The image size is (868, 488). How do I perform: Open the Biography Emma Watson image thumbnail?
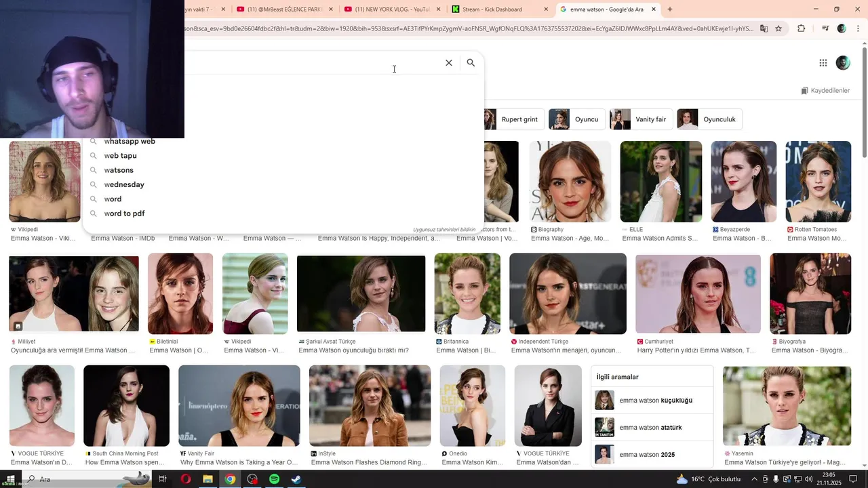pos(570,182)
